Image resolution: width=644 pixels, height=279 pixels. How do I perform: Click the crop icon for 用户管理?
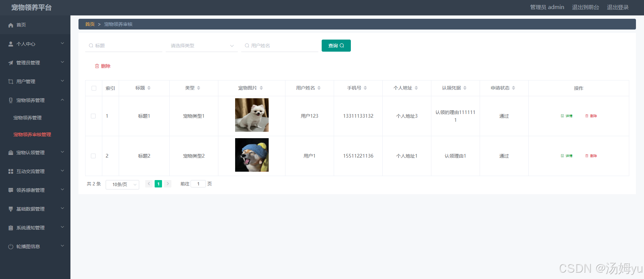click(x=11, y=81)
